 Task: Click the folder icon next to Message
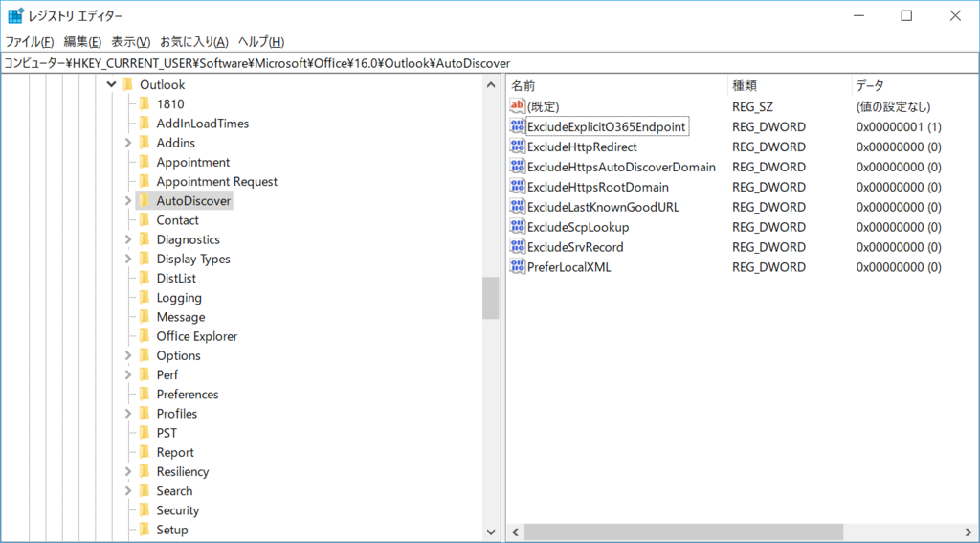click(145, 317)
